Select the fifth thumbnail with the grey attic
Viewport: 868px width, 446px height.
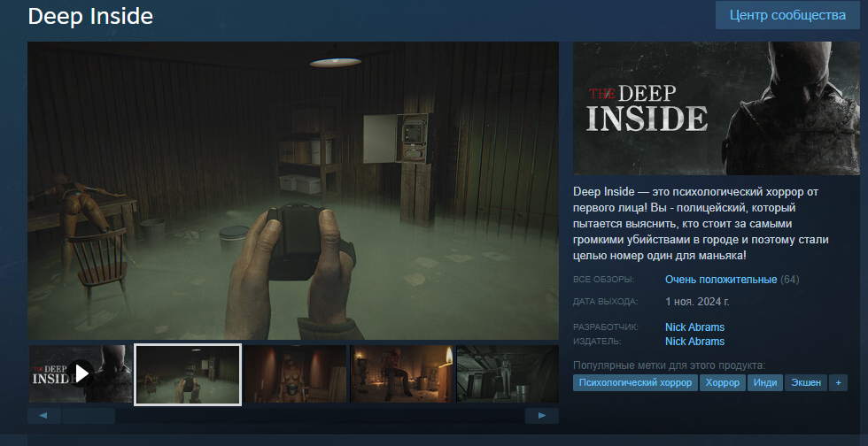(x=508, y=374)
